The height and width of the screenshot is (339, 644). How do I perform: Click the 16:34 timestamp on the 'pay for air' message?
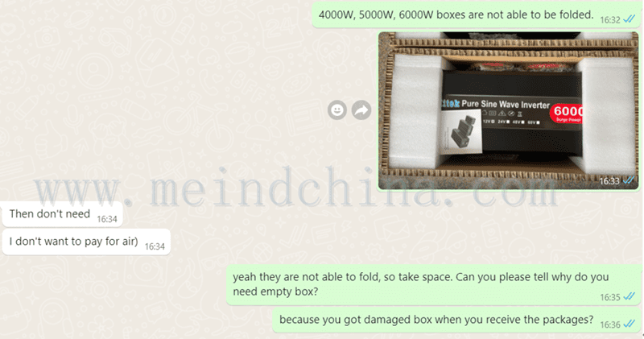coord(155,246)
